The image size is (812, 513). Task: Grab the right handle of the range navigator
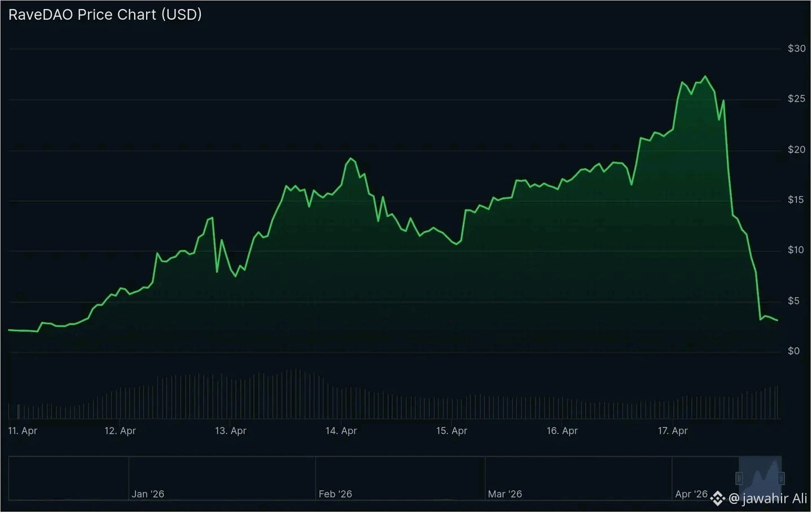782,478
